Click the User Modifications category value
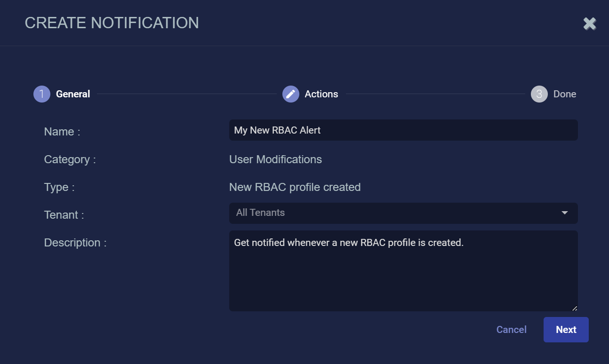 point(275,159)
